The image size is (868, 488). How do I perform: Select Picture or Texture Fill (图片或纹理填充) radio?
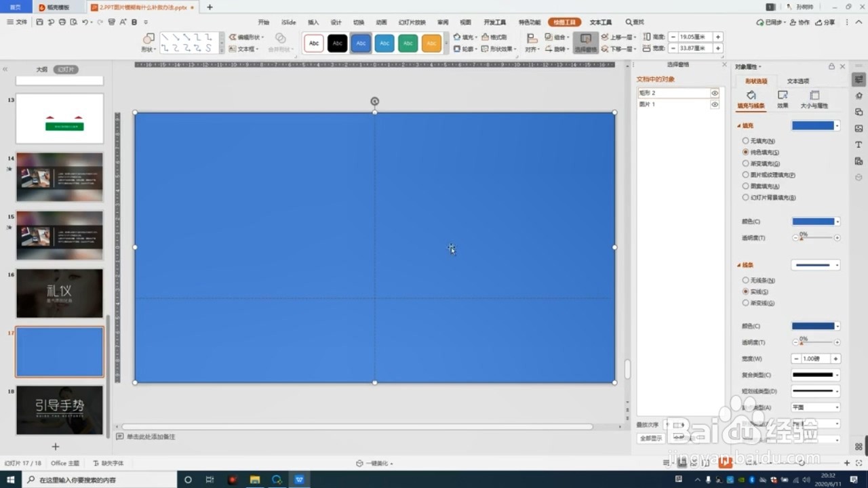(746, 175)
